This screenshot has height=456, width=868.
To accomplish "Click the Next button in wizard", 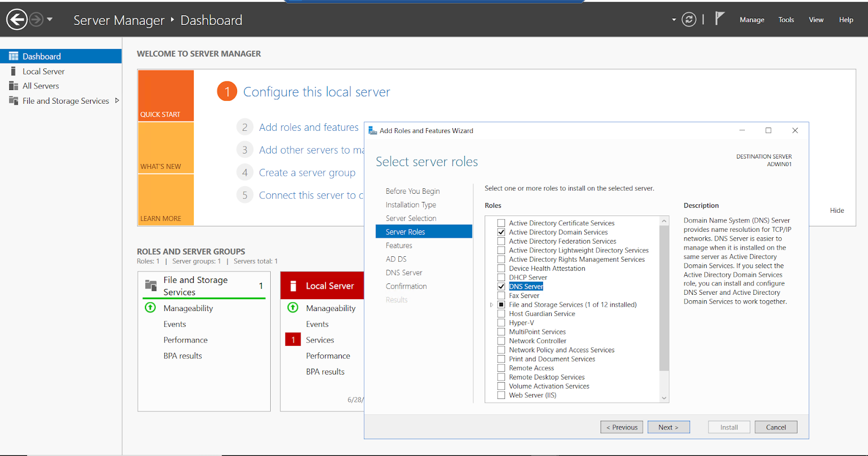I will click(669, 427).
